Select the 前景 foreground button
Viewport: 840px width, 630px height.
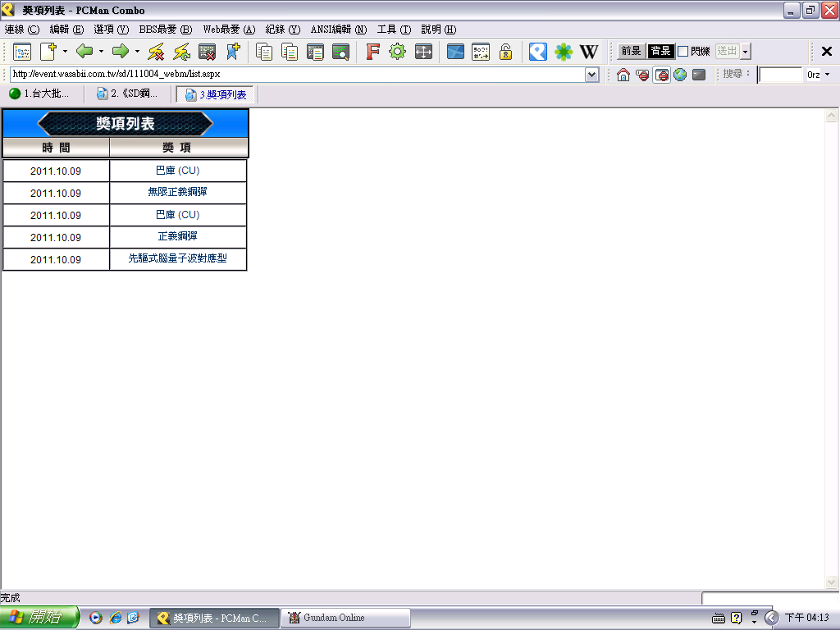click(x=631, y=52)
